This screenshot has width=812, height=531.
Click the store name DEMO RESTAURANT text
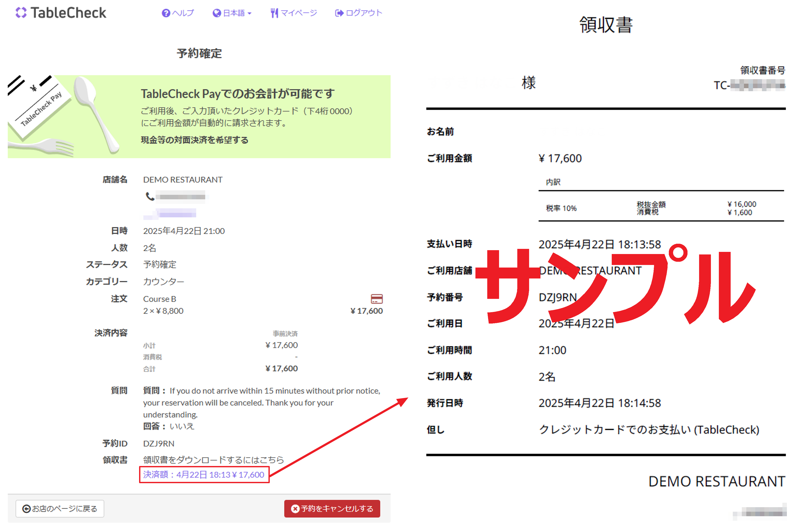[x=183, y=180]
